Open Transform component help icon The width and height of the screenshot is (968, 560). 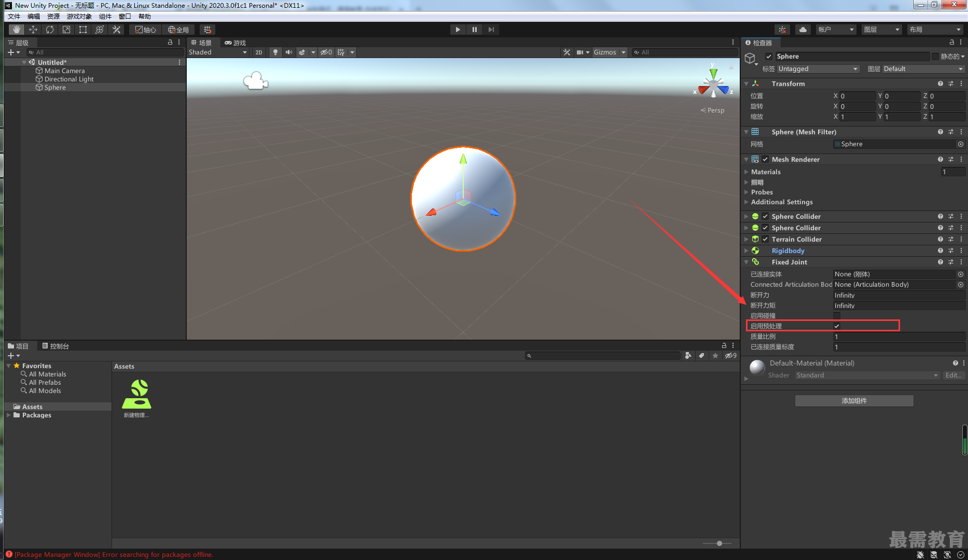coord(940,83)
